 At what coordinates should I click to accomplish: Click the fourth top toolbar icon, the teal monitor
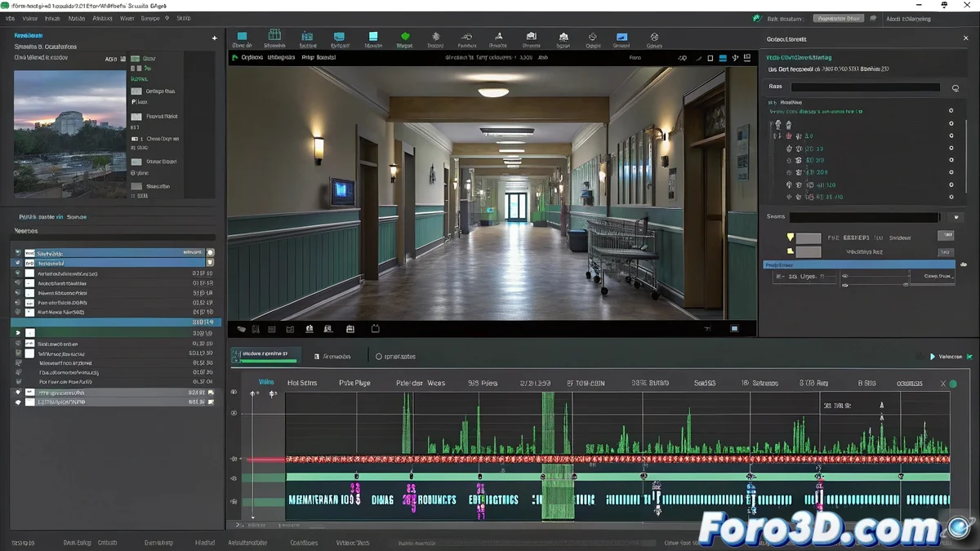(x=339, y=36)
